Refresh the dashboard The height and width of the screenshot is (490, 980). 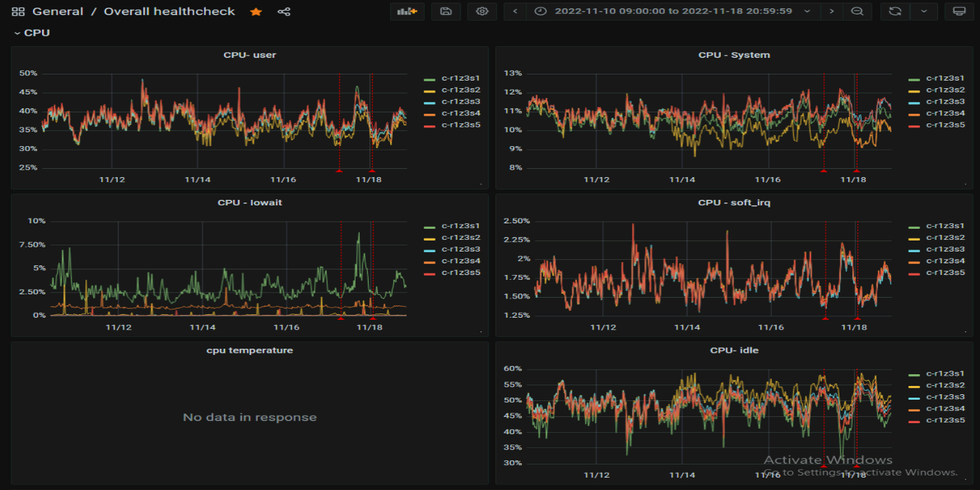pos(895,12)
